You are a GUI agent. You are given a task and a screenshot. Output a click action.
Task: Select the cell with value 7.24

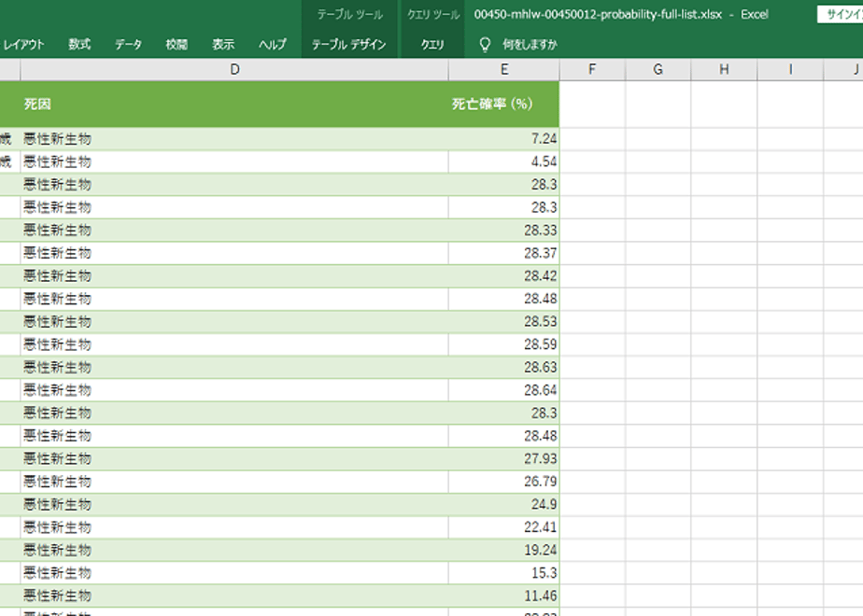[504, 139]
